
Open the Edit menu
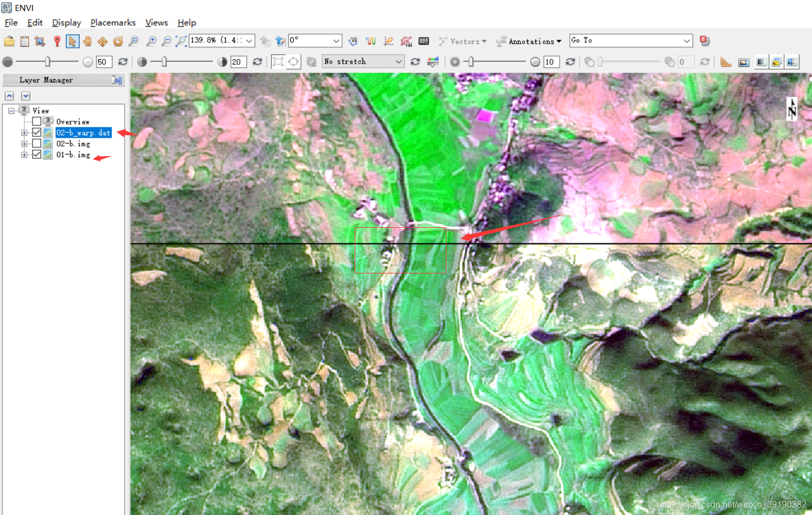[35, 23]
